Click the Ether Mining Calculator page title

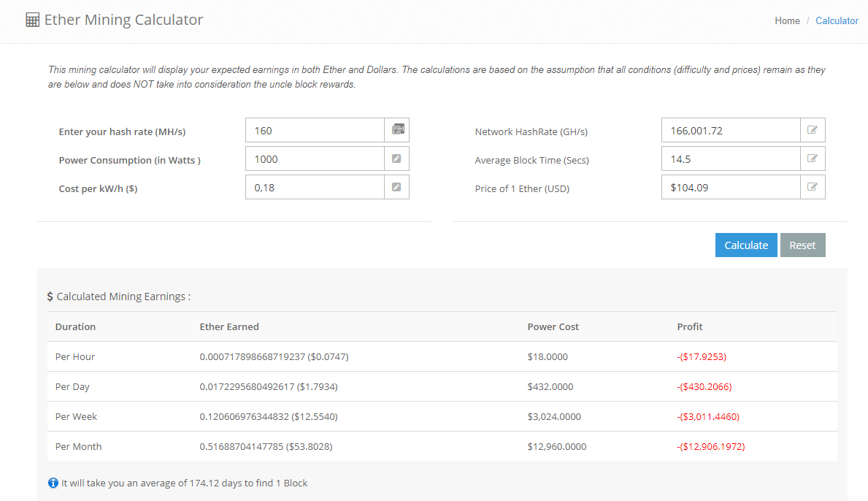123,20
